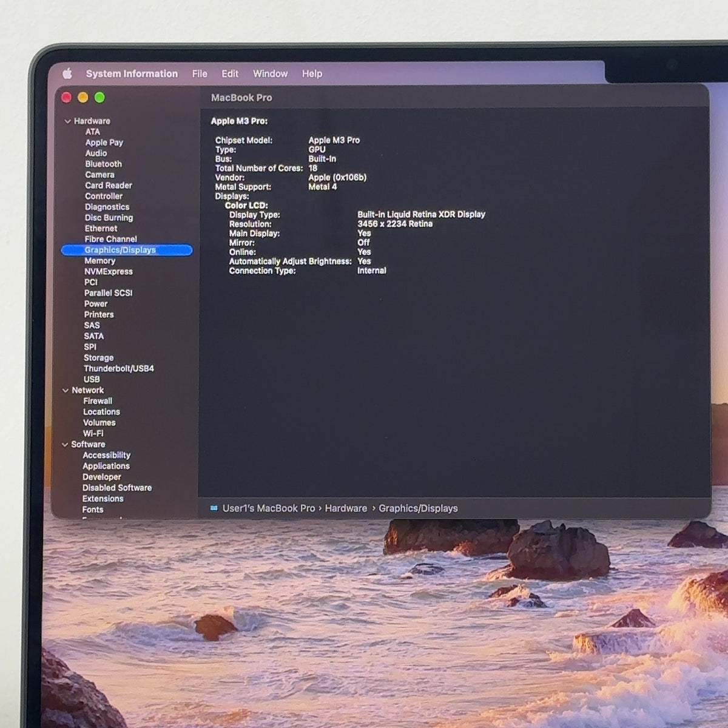Viewport: 728px width, 728px height.
Task: Click the Total Number of Cores value 18
Action: pyautogui.click(x=312, y=168)
